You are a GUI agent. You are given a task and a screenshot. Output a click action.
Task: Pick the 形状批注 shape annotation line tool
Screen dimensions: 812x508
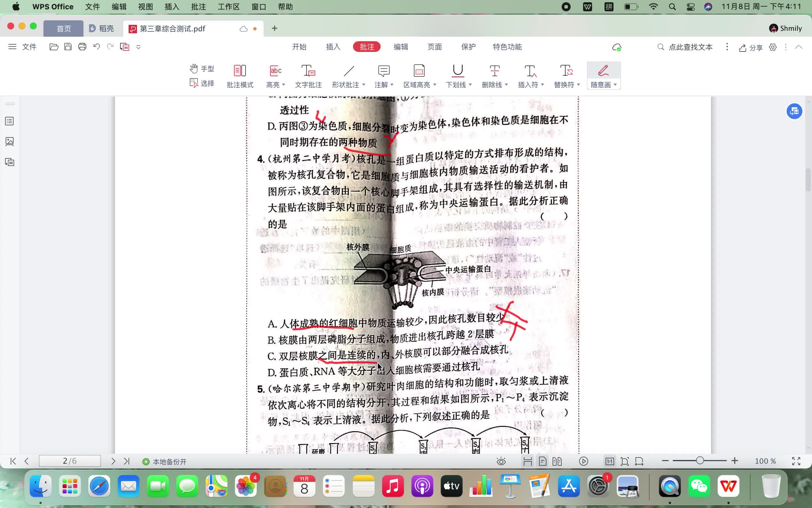348,71
